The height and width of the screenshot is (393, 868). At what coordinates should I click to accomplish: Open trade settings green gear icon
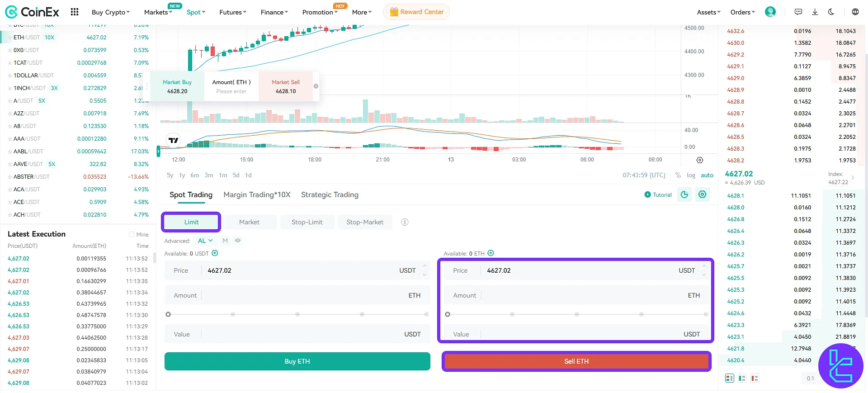pyautogui.click(x=702, y=194)
